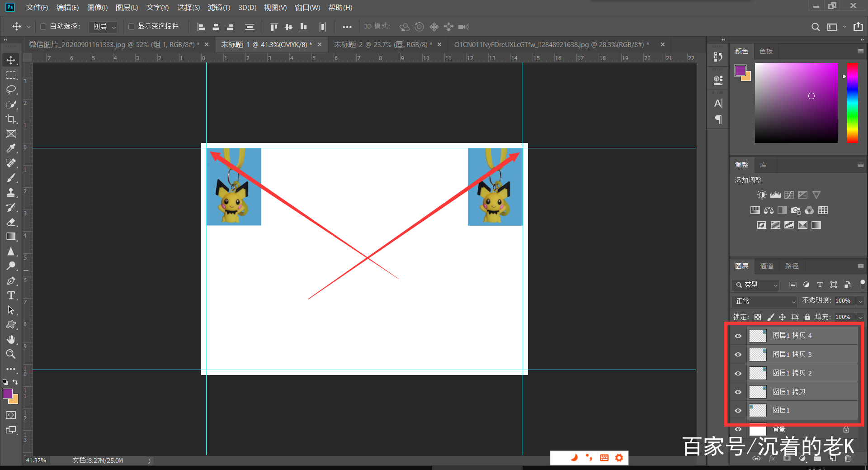Hide the 图层1 layer visibility eye

point(738,410)
